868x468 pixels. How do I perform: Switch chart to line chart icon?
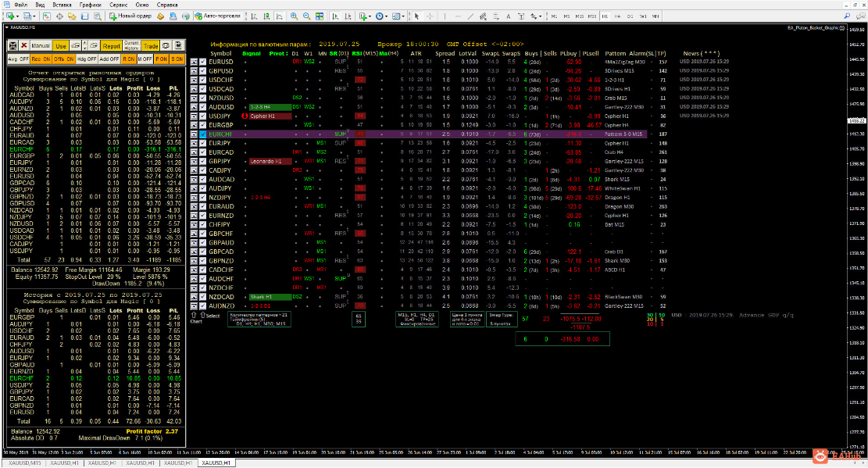[279, 16]
